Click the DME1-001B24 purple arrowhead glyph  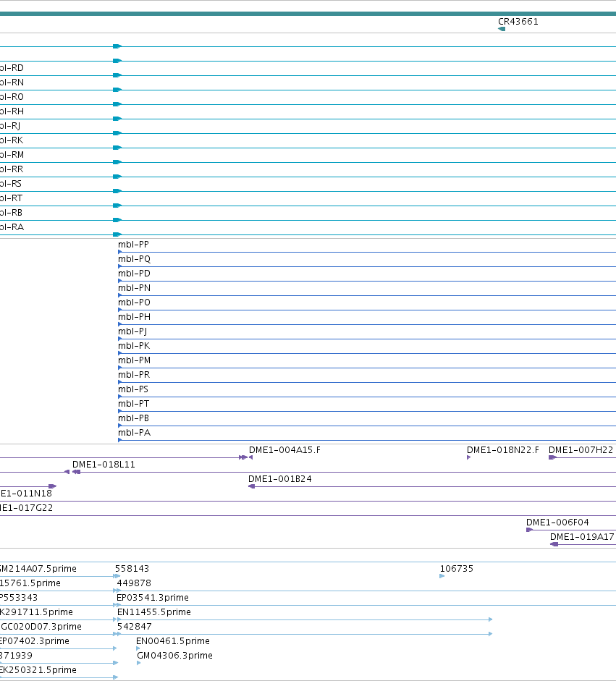pyautogui.click(x=251, y=486)
